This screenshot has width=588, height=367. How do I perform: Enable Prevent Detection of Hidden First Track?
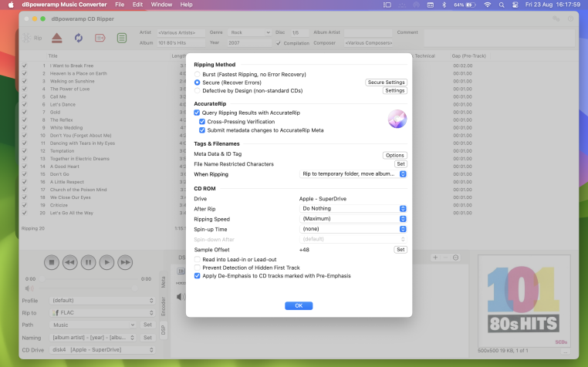click(x=198, y=268)
